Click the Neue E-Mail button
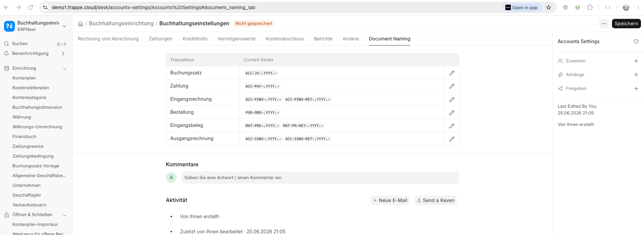The image size is (644, 235). (390, 200)
